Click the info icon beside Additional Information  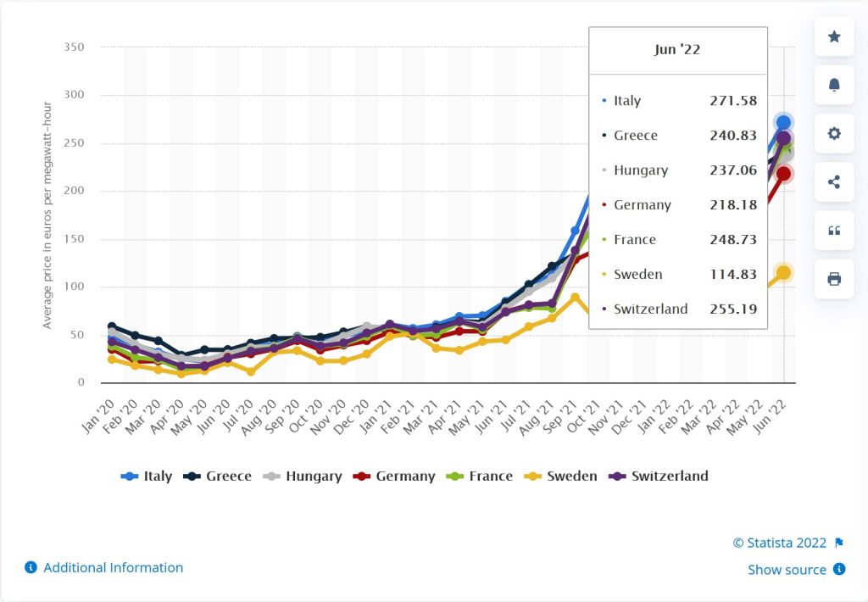31,568
